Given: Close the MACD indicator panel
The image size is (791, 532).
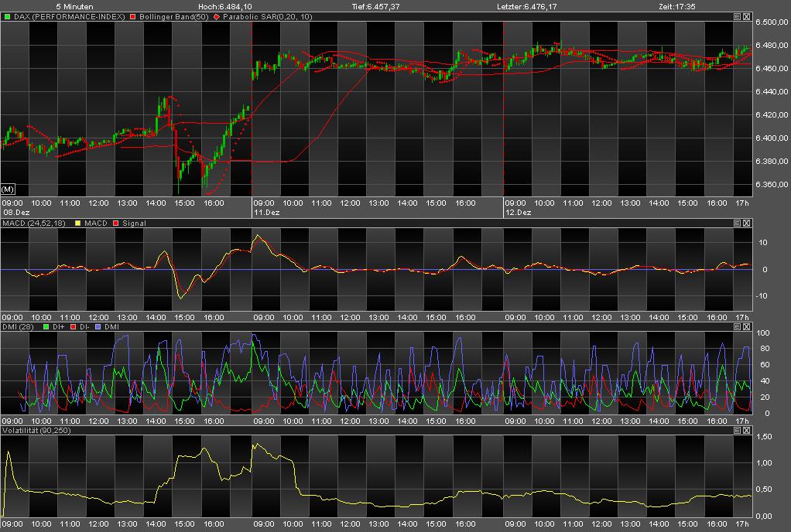Looking at the screenshot, I should click(x=746, y=223).
